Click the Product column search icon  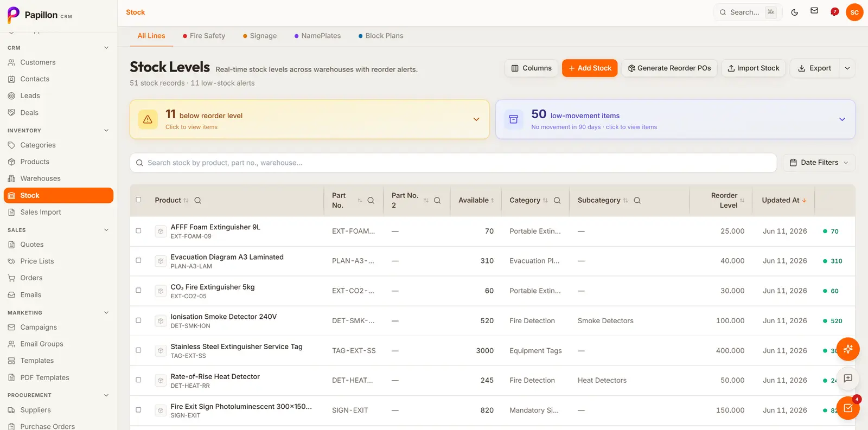198,201
